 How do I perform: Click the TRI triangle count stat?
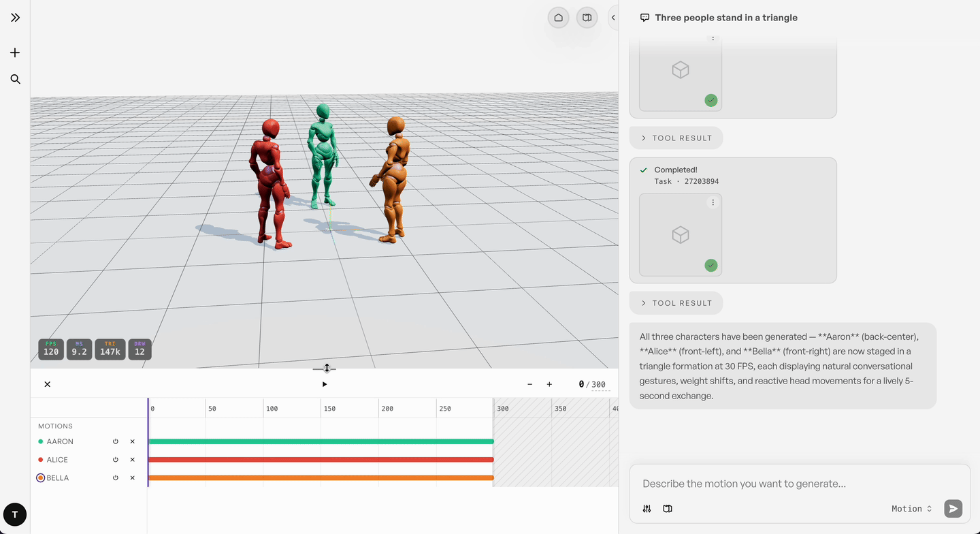(110, 349)
